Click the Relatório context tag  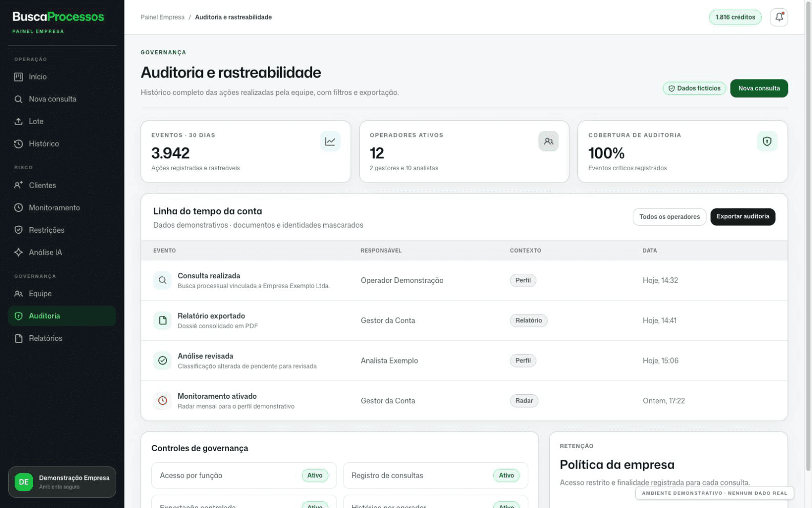[x=529, y=320]
